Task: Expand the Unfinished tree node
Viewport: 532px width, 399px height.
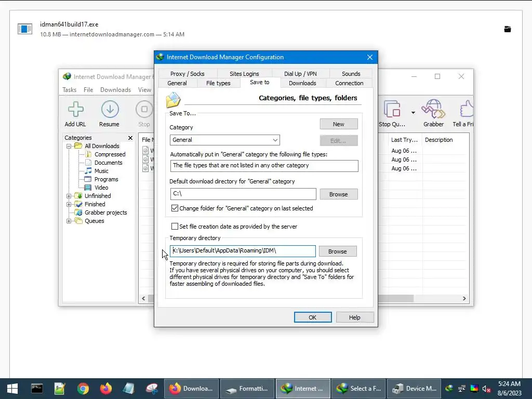Action: pyautogui.click(x=69, y=196)
